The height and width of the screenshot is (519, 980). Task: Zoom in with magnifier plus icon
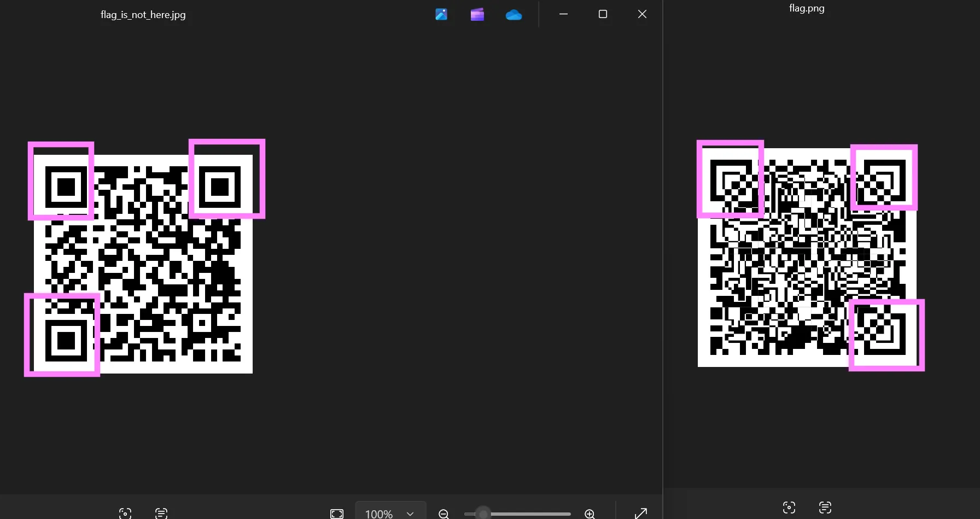coord(590,514)
